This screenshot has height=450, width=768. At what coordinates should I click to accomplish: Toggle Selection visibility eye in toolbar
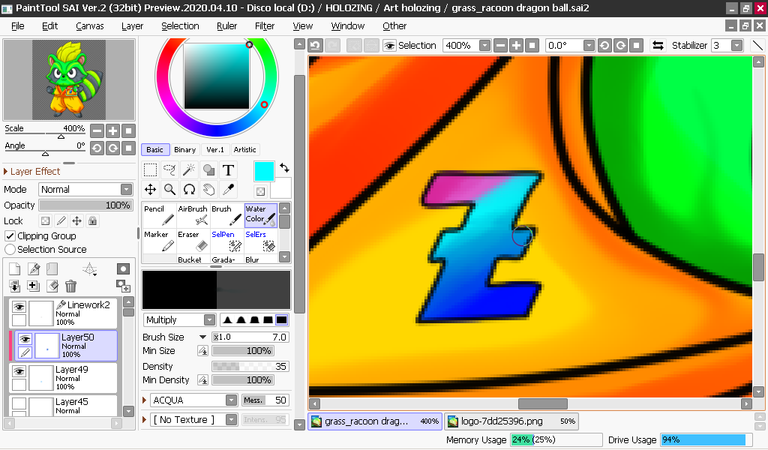point(389,46)
